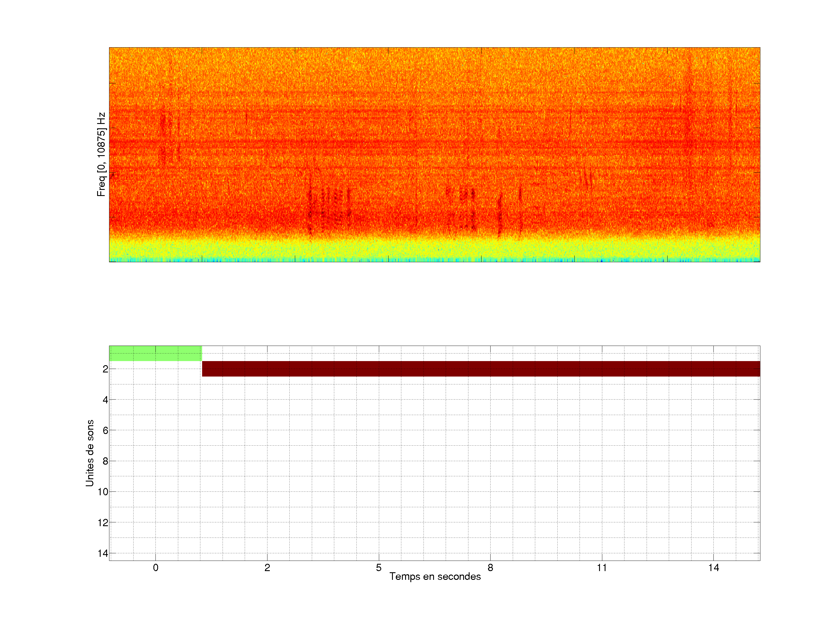Click the sound unit axis label '2' beside red bar
Screen dimensions: 840x630
pyautogui.click(x=105, y=369)
